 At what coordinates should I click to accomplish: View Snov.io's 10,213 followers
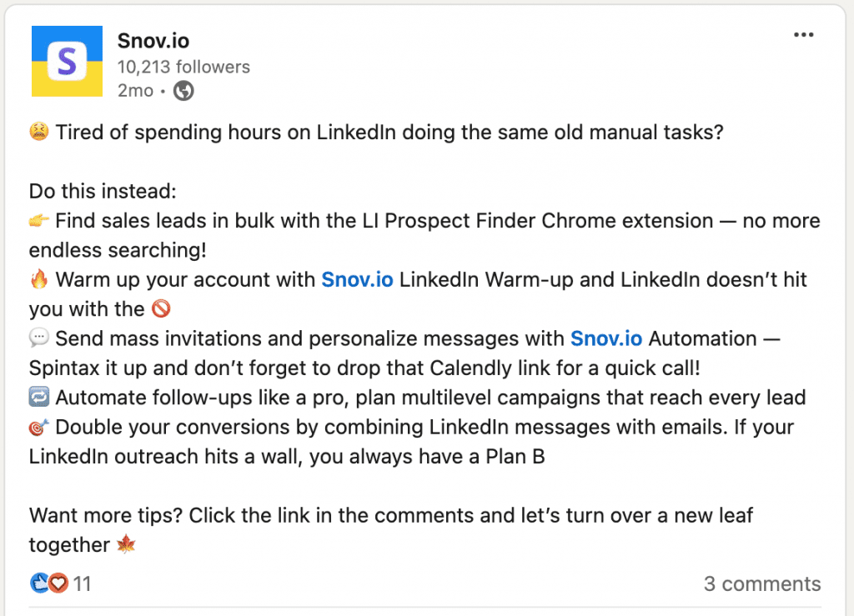point(183,67)
